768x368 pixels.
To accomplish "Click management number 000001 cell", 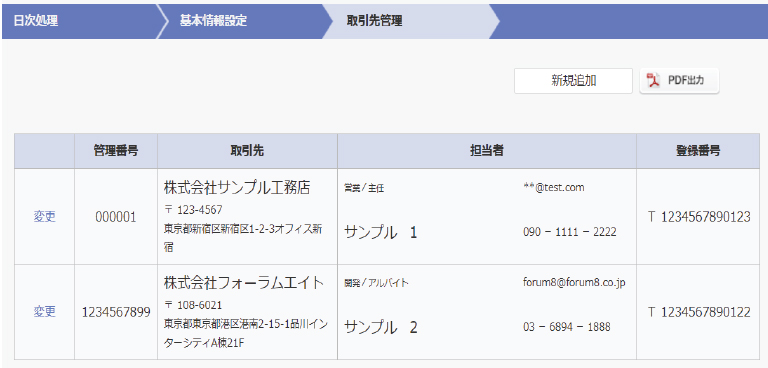I will coord(116,218).
